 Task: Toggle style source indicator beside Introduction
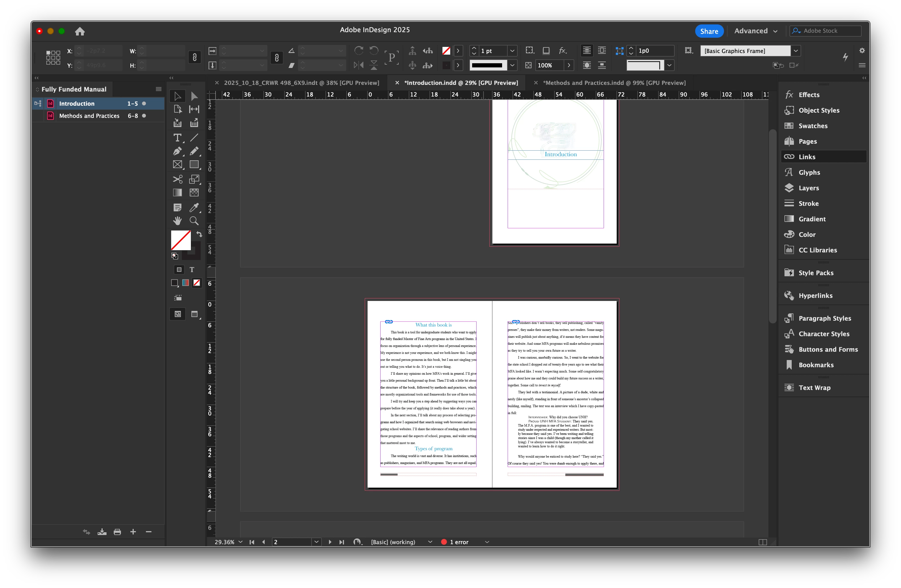click(38, 103)
